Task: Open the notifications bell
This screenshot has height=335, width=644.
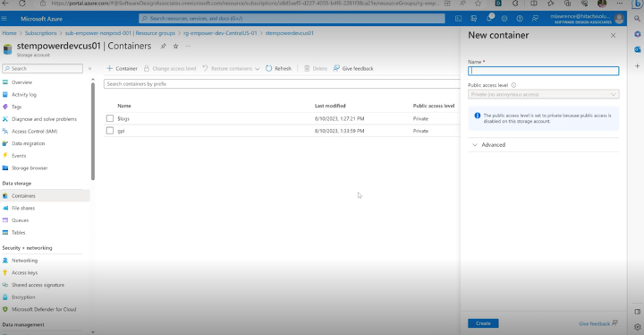Action: click(x=489, y=18)
